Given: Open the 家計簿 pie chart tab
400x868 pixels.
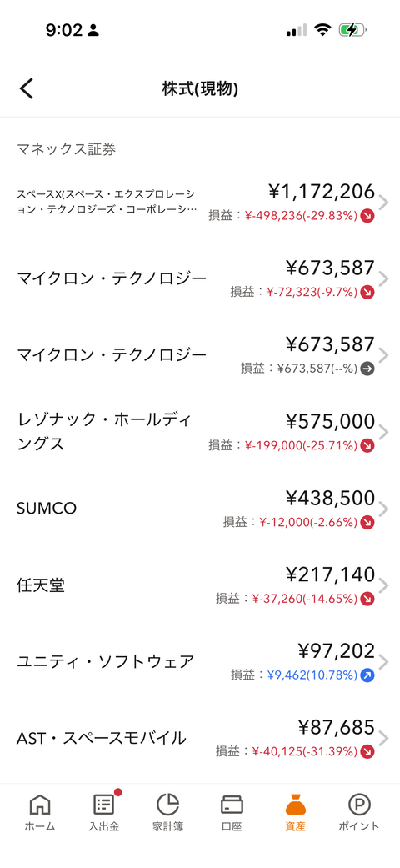Looking at the screenshot, I should coord(167,813).
